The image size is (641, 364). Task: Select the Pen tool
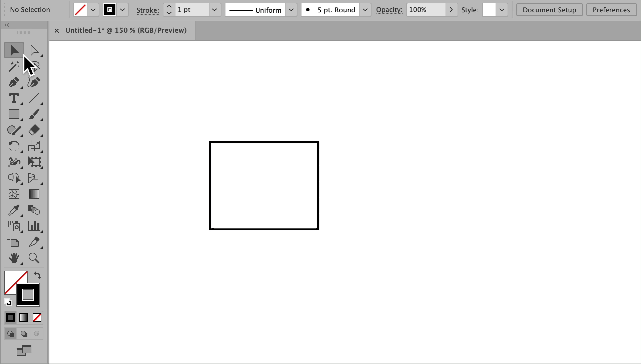14,82
